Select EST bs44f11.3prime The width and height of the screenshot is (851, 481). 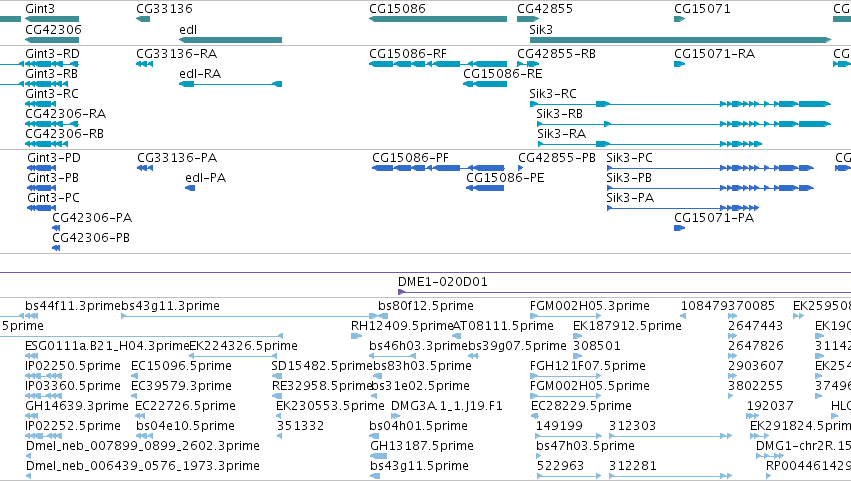coord(72,306)
